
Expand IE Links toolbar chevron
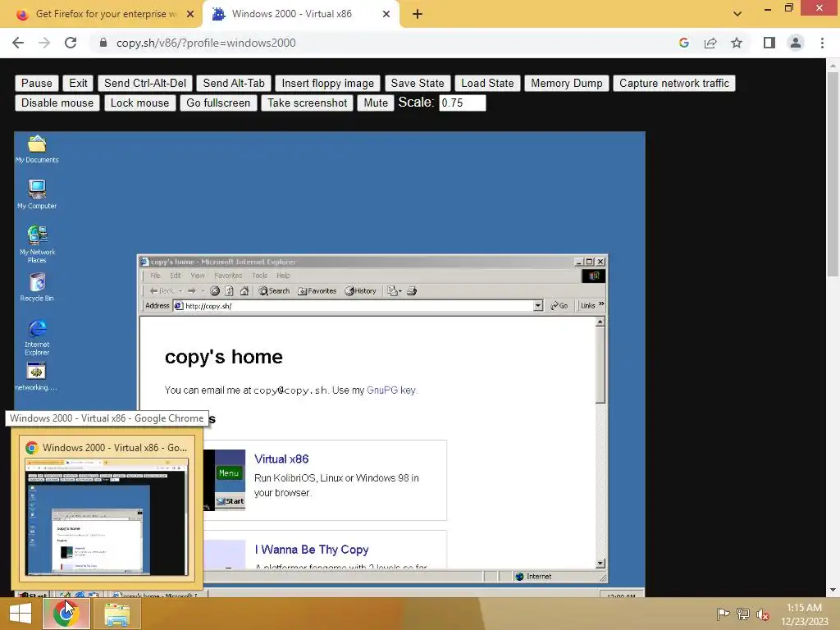tap(601, 304)
